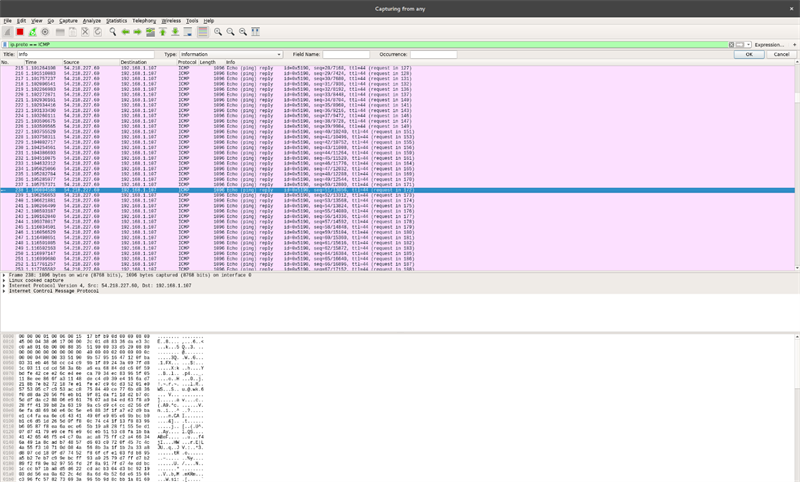Zoom in on packet text
Viewport: 800px width, 482px height.
click(x=218, y=32)
